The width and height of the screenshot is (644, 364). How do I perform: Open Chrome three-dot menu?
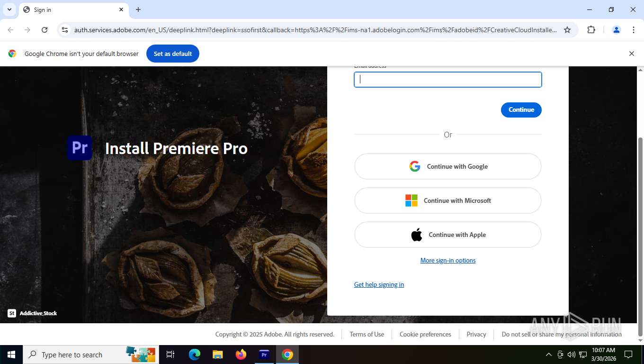(x=634, y=30)
